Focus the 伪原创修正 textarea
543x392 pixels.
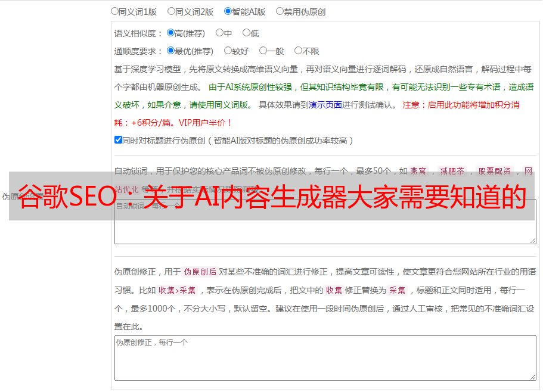325,358
